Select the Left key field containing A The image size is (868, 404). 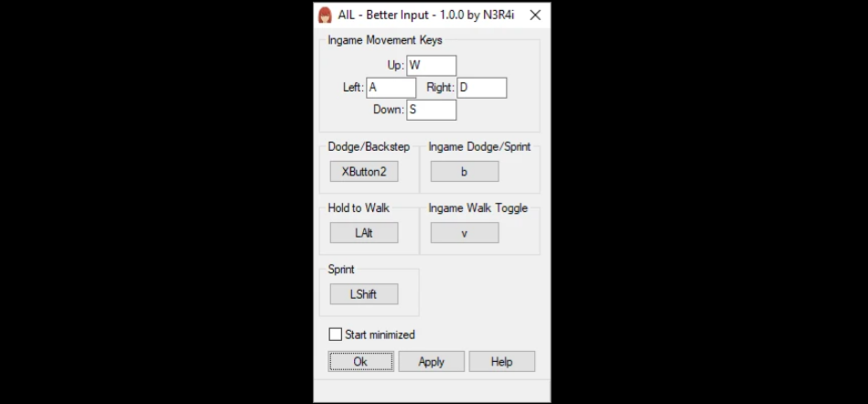pos(391,88)
